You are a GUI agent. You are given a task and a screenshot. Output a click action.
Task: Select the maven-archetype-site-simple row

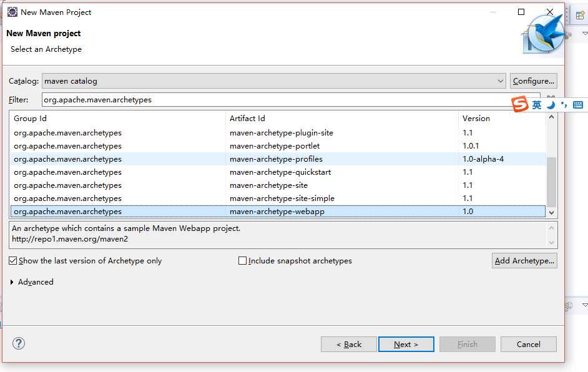pos(278,198)
